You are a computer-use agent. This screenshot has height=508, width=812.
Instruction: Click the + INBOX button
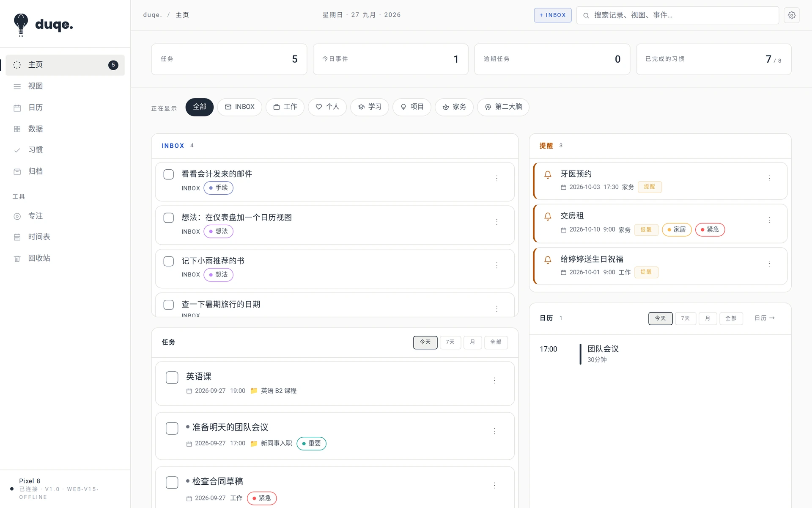tap(553, 15)
